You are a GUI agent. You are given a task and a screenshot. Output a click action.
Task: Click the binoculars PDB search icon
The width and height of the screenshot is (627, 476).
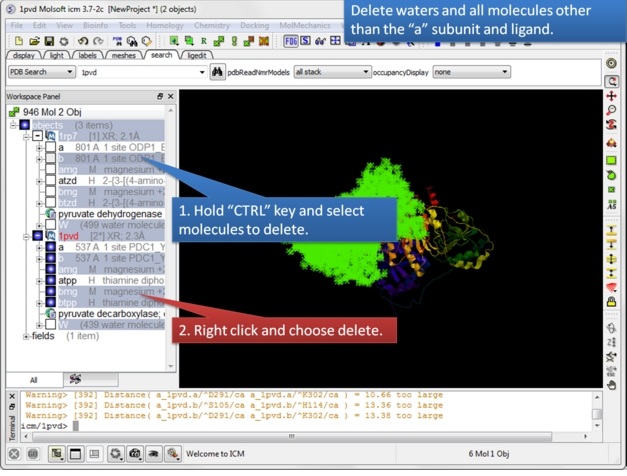[x=217, y=72]
